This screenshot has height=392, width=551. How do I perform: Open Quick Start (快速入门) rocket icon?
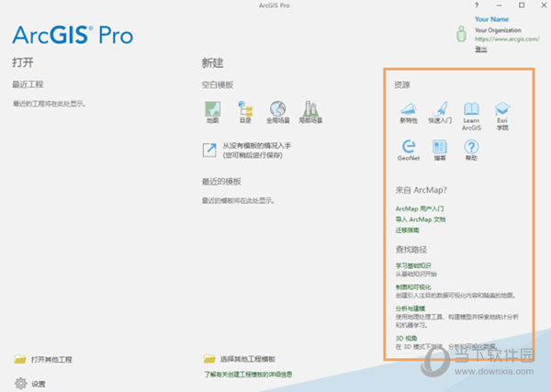pyautogui.click(x=440, y=109)
